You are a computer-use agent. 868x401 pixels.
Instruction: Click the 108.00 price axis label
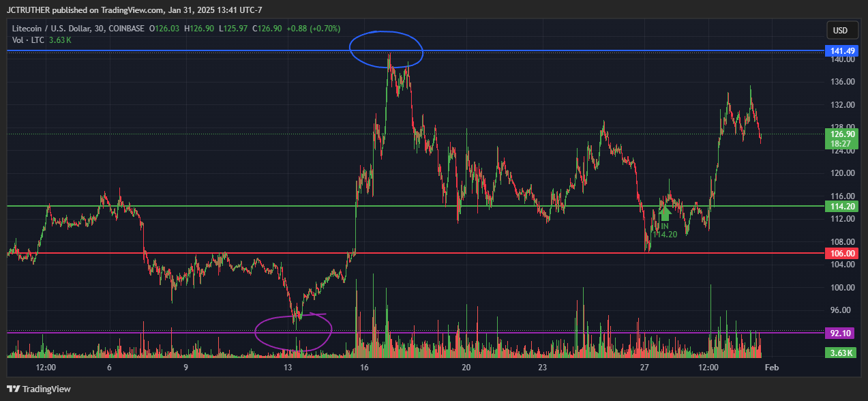point(841,241)
